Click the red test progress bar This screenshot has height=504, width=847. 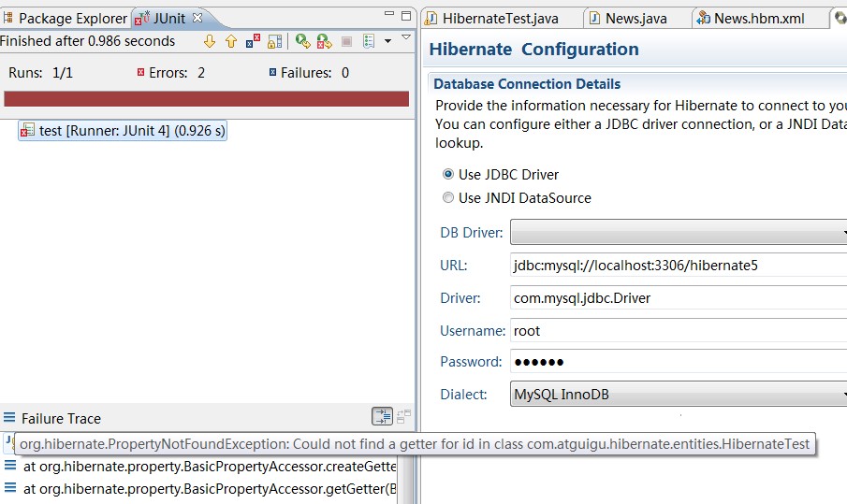click(x=206, y=99)
